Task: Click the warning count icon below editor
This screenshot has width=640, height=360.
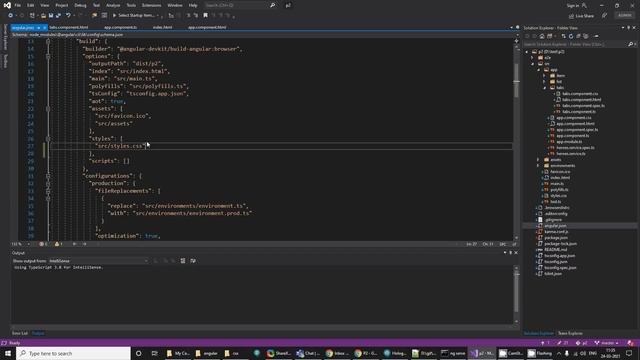Action: coord(57,244)
